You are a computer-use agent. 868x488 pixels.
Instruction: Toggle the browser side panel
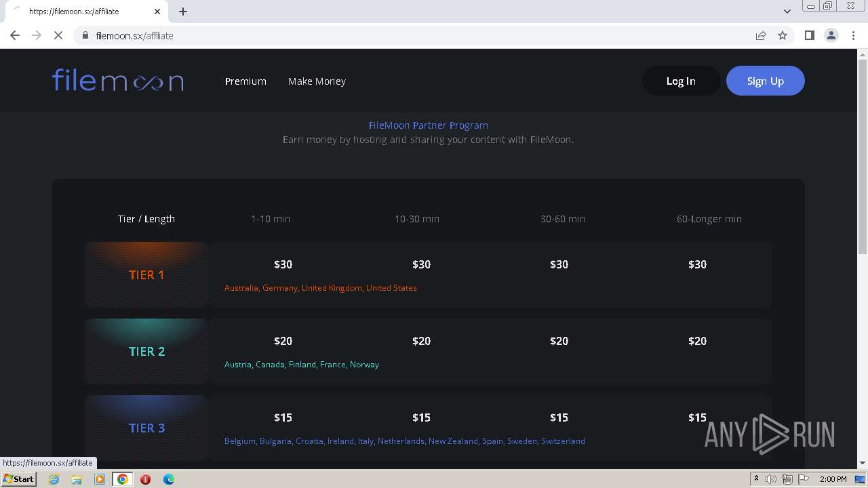809,35
